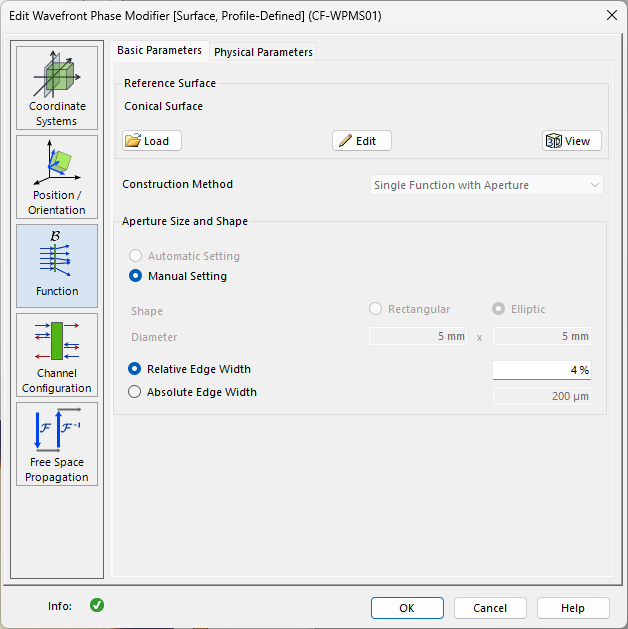628x629 pixels.
Task: Load a reference surface
Action: point(152,141)
